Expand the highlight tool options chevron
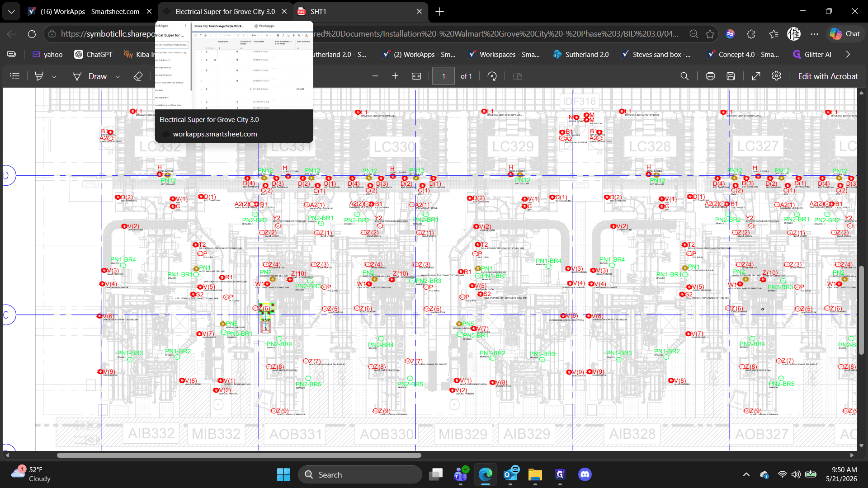Screen dimensions: 868x488 54,77
